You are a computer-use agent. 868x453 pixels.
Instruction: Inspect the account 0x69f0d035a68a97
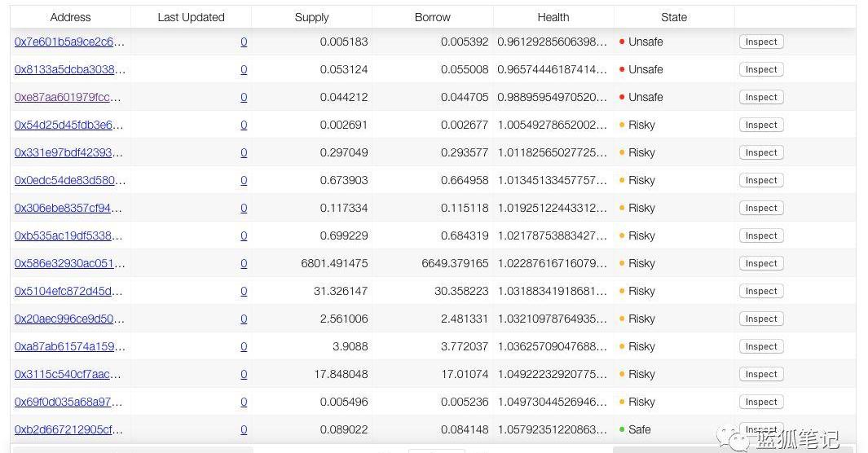[x=760, y=402]
